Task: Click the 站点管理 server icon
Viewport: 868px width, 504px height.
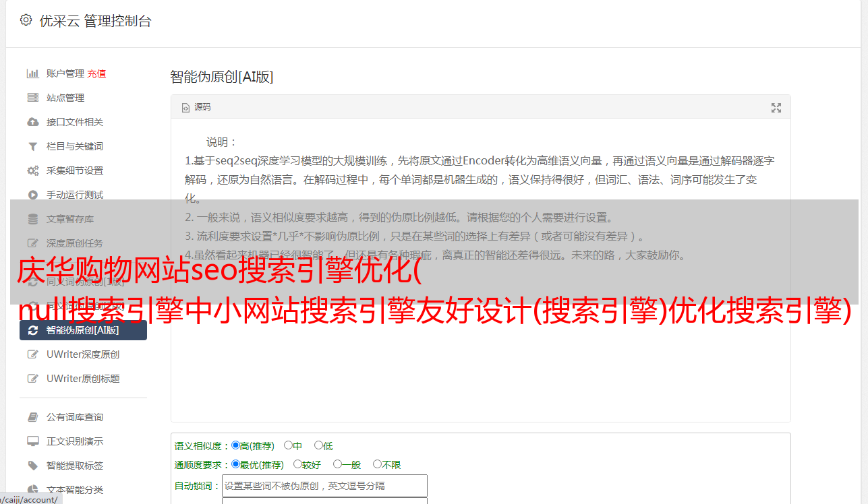Action: 32,98
